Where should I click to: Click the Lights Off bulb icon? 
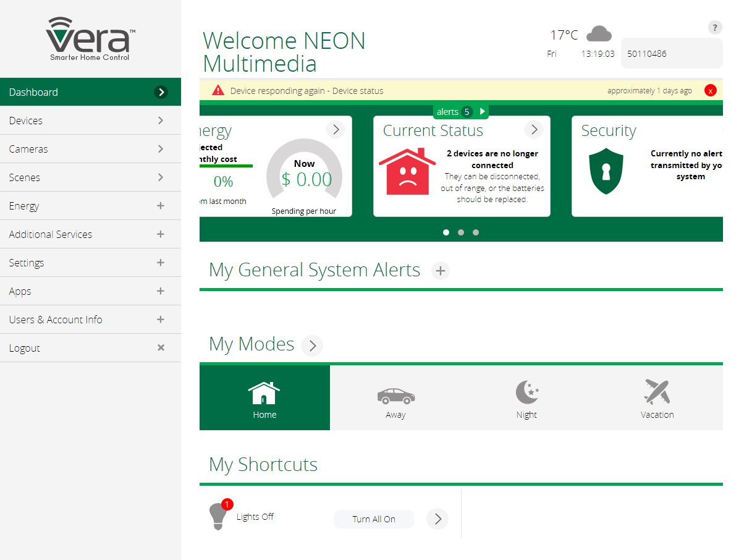pyautogui.click(x=217, y=515)
